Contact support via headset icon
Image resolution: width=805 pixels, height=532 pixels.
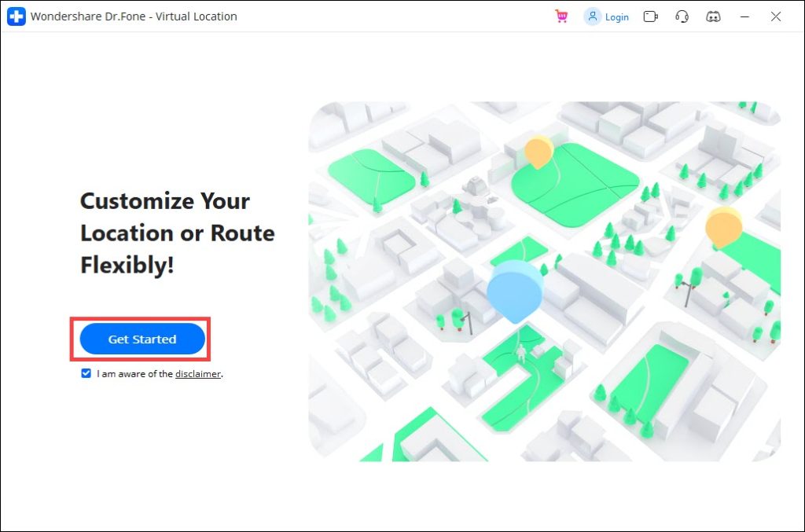(682, 17)
